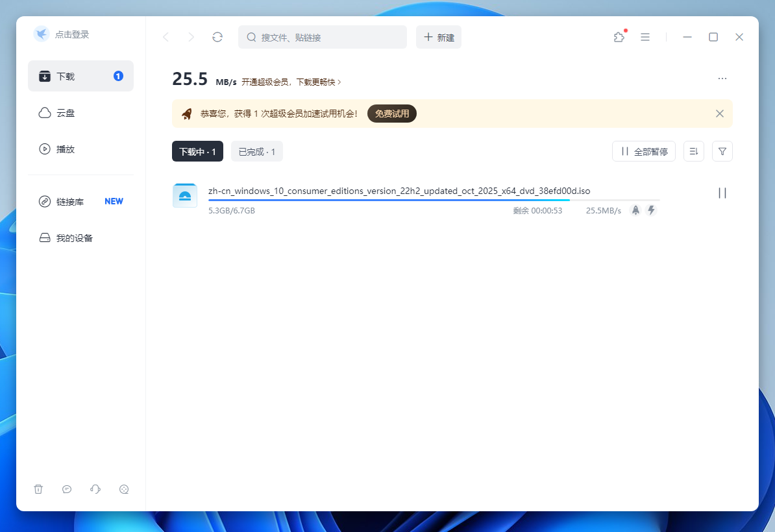Click the download progress bar
Viewport: 775px width, 532px height.
point(434,200)
